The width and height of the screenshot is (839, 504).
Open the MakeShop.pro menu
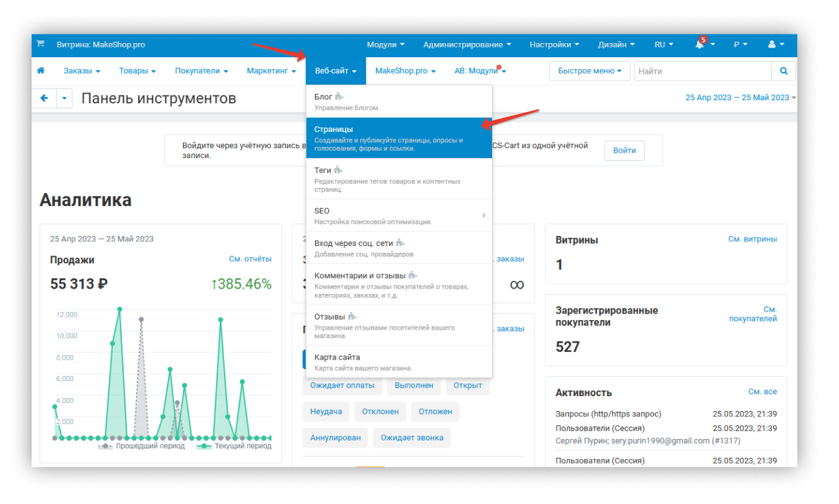[405, 71]
